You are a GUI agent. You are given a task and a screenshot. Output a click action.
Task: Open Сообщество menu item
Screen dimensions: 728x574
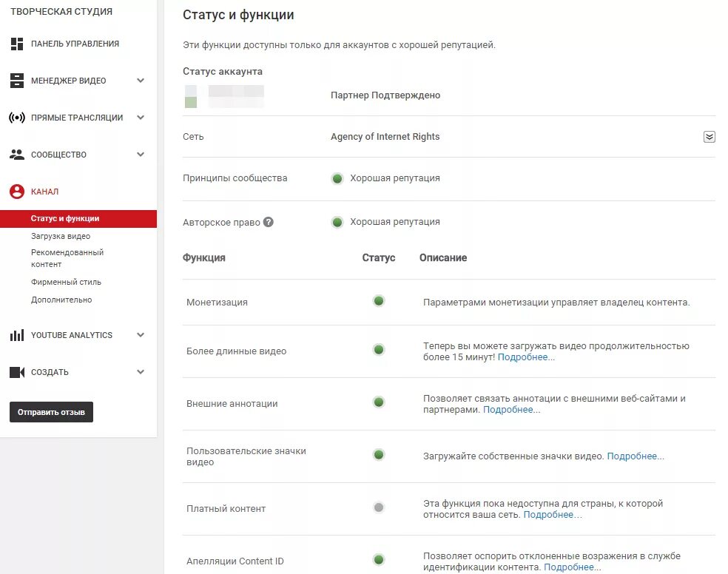[x=59, y=155]
